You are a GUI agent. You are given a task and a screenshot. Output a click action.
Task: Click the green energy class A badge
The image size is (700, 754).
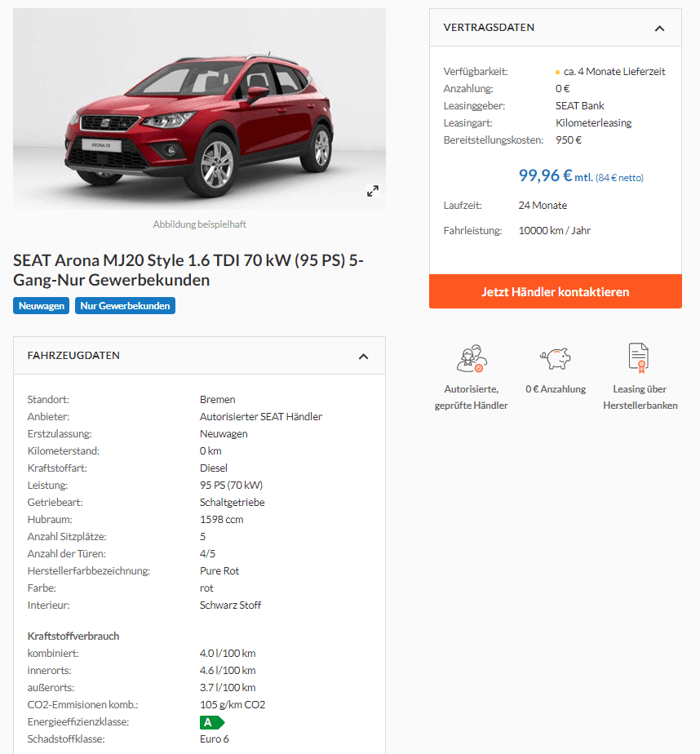pos(212,722)
